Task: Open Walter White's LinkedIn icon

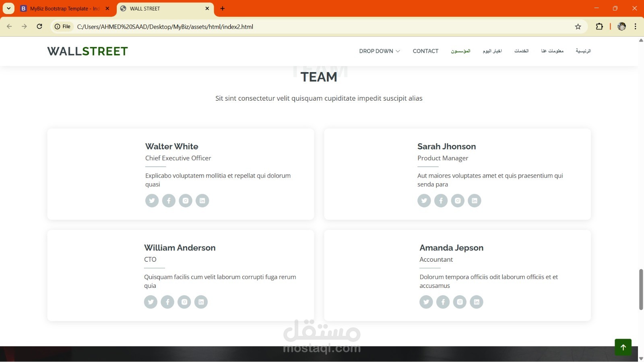Action: tap(202, 201)
